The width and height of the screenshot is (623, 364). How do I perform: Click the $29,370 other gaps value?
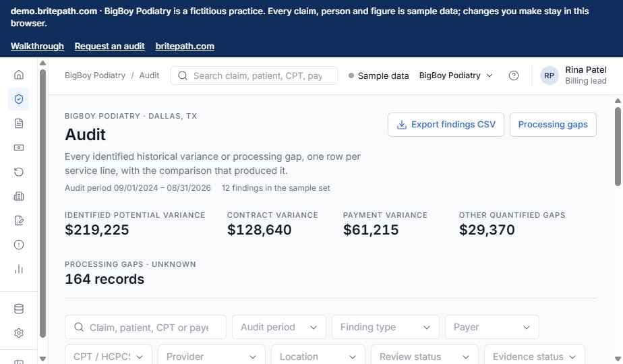coord(487,230)
